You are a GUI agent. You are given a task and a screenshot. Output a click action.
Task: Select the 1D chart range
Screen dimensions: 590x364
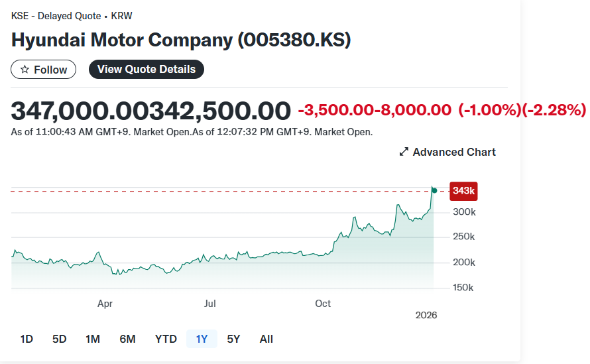(27, 339)
